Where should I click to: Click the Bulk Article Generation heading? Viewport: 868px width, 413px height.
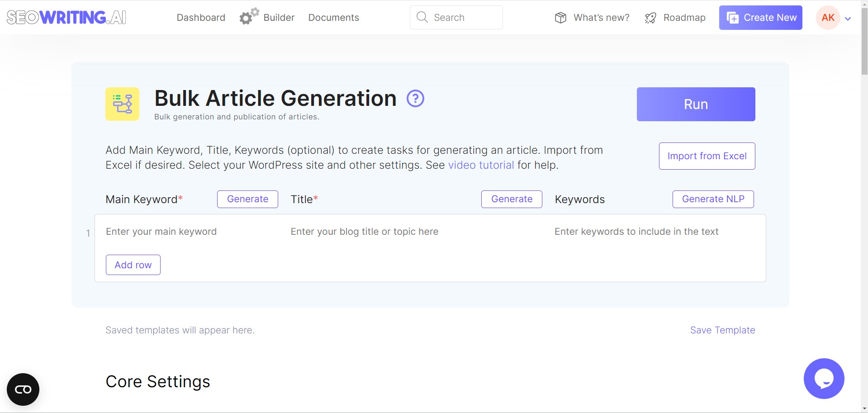click(275, 98)
